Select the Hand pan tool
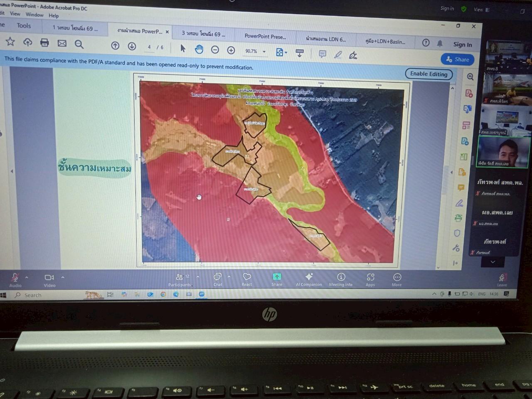 199,49
